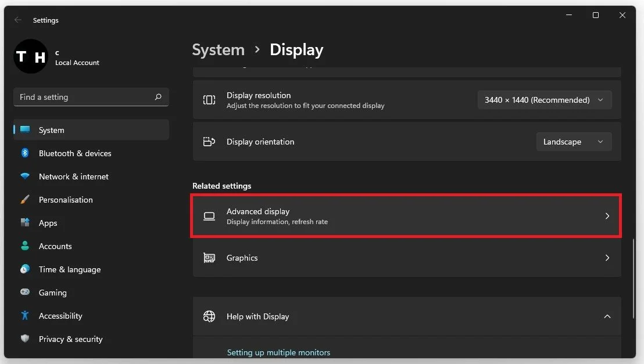This screenshot has width=644, height=364.
Task: Open Accounts settings page
Action: pos(91,246)
